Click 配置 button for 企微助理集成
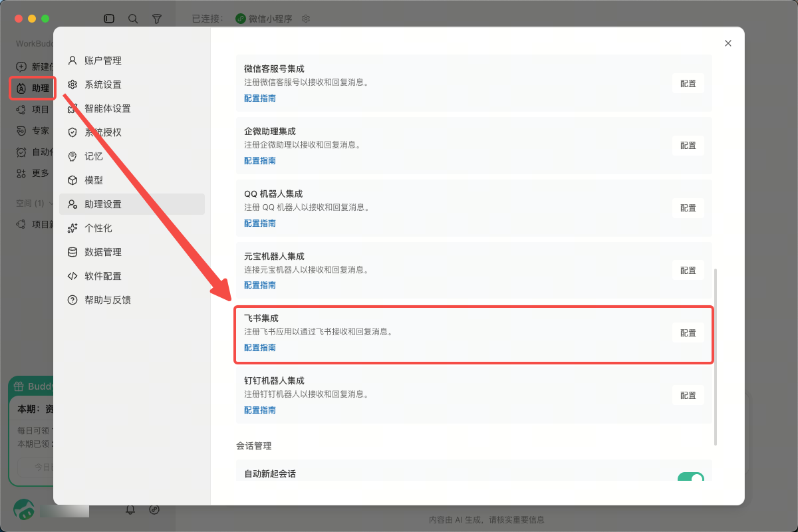Image resolution: width=798 pixels, height=532 pixels. click(x=688, y=146)
